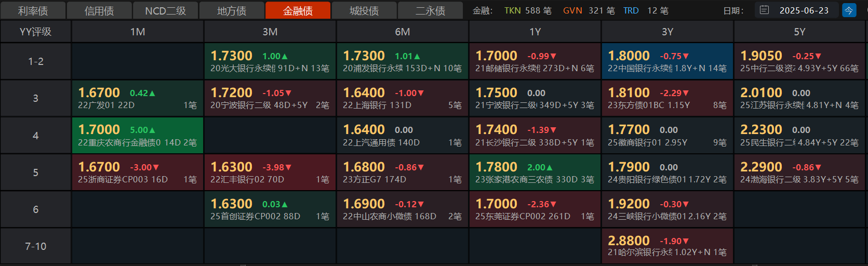This screenshot has height=266, width=868.
Task: Select rating row 1-2
Action: (x=35, y=61)
